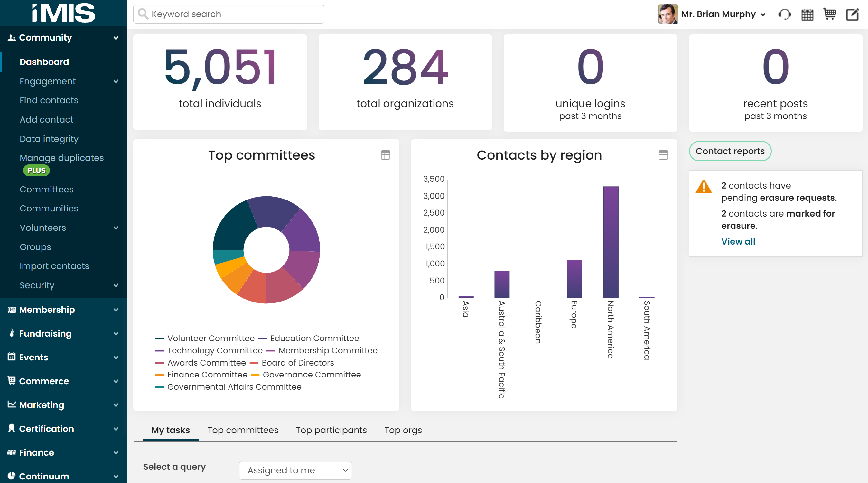This screenshot has height=483, width=868.
Task: Select the Fundraising thermometer icon
Action: coord(11,333)
